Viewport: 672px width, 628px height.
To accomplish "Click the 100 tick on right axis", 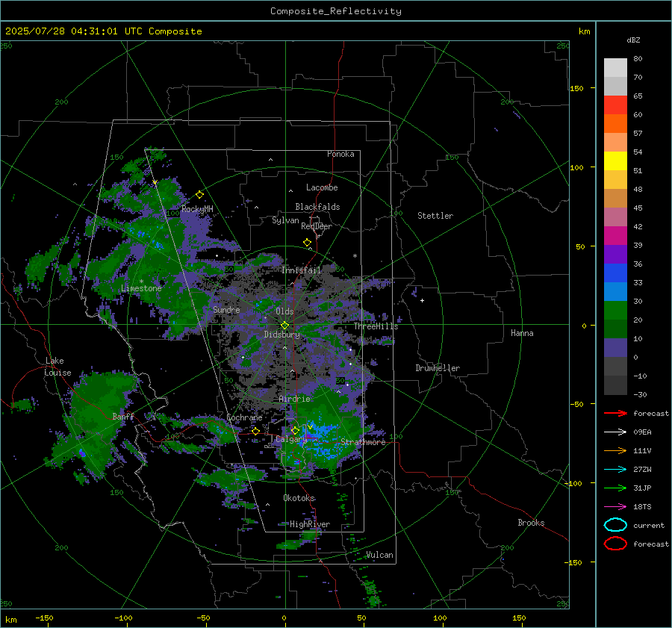I will point(577,167).
